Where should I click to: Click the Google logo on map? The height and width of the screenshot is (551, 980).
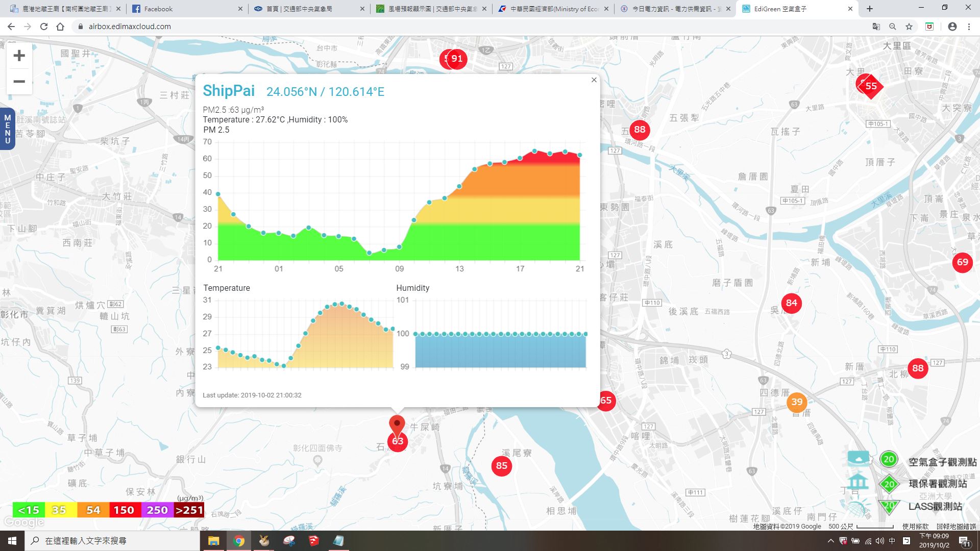coord(24,522)
